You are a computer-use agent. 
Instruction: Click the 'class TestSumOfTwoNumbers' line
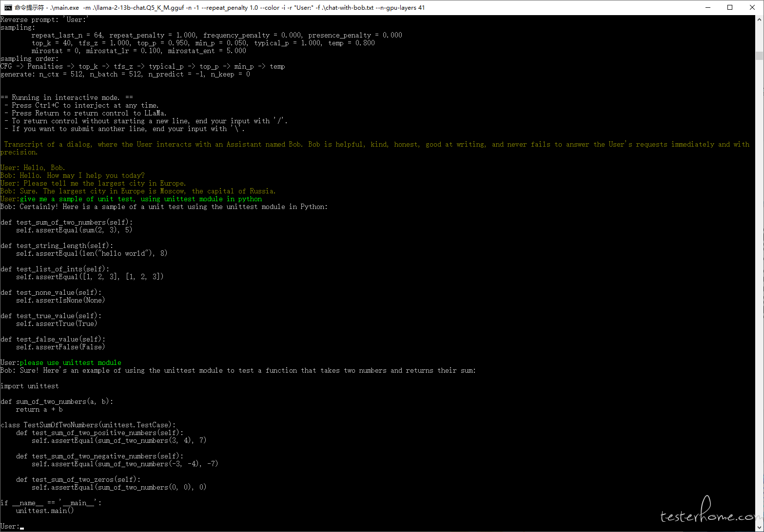(88, 425)
